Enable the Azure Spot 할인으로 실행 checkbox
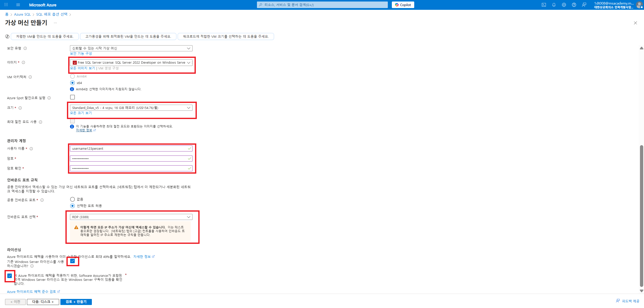Screen dimensions: 644x308 (72, 97)
